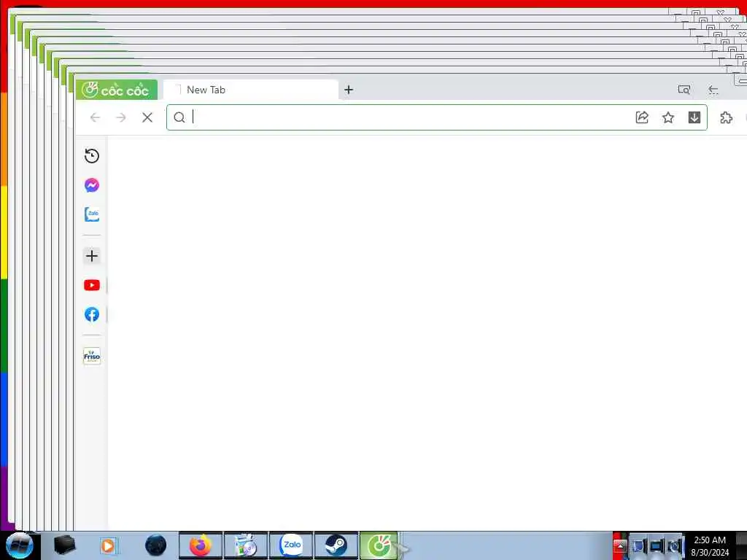This screenshot has width=747, height=560.
Task: Show hidden system tray icons
Action: click(x=620, y=546)
